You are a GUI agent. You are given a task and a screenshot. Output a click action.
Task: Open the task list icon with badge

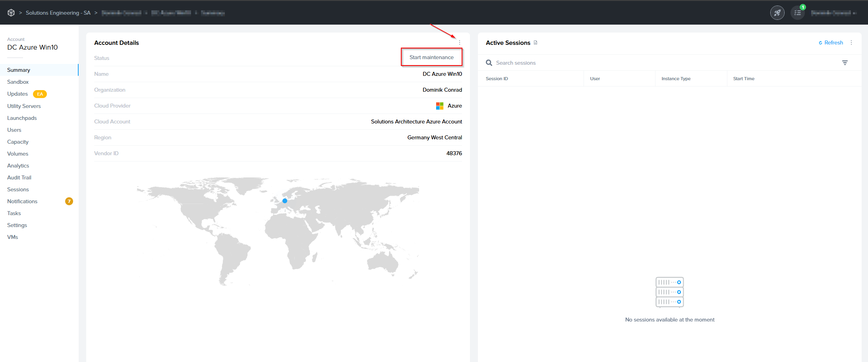coord(797,13)
